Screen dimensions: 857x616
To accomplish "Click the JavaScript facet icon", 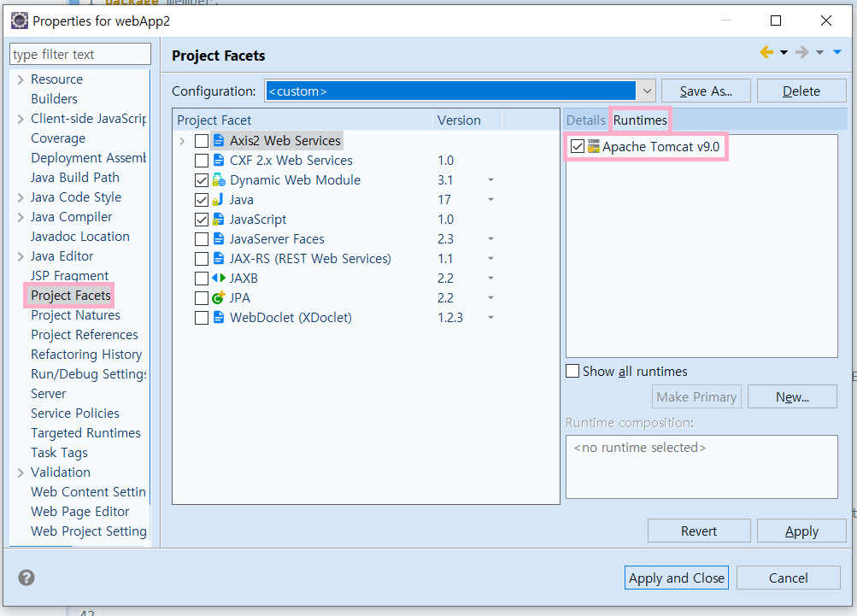I will point(218,220).
